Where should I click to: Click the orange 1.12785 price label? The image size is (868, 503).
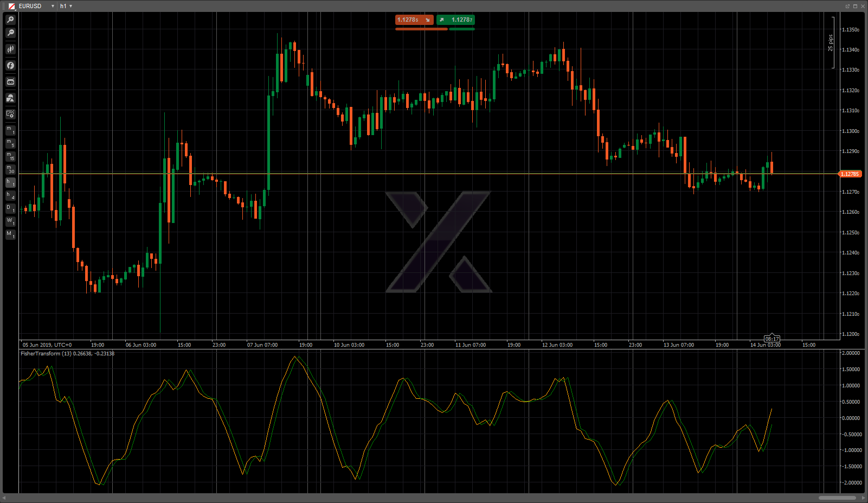[x=850, y=174]
